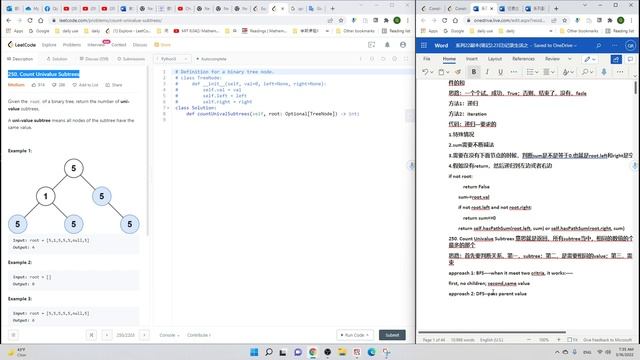Open more font options ellipsis in Word

[514, 72]
